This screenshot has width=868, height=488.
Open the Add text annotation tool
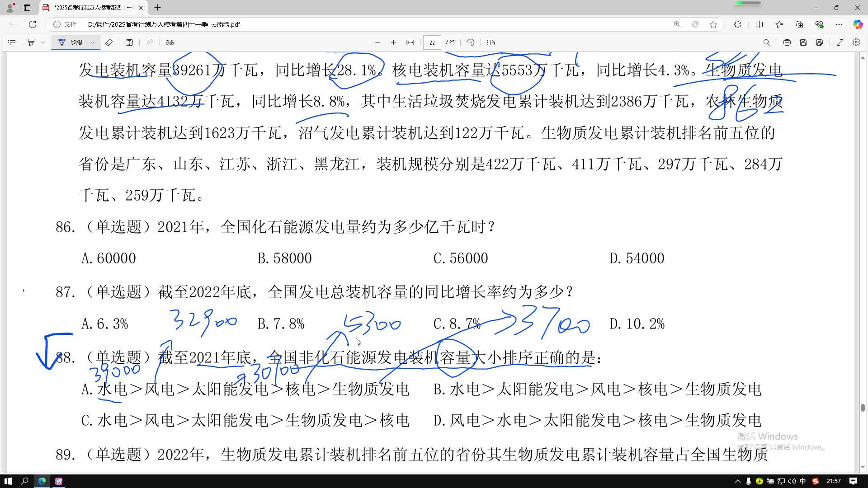click(129, 42)
